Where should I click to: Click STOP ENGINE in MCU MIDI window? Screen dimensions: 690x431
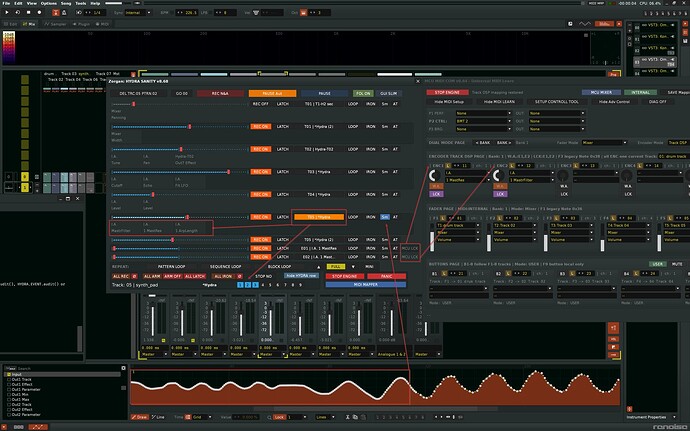click(x=447, y=92)
